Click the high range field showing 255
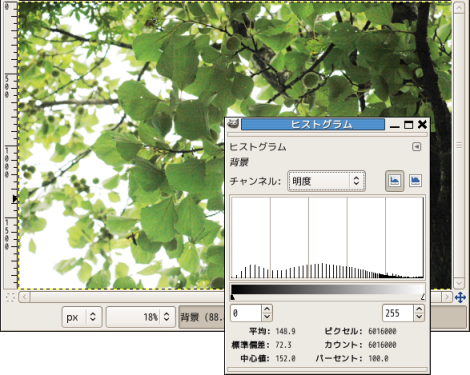The image size is (470, 375). [x=397, y=313]
